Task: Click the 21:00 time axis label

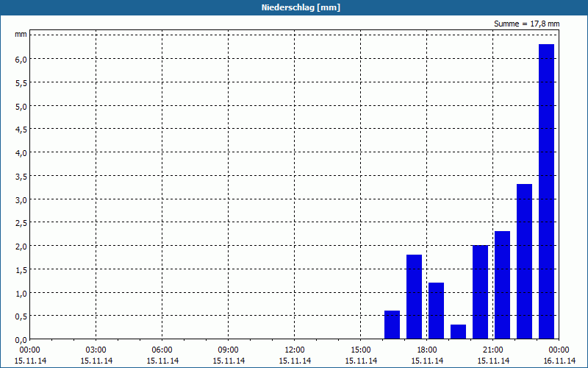Action: pyautogui.click(x=492, y=350)
